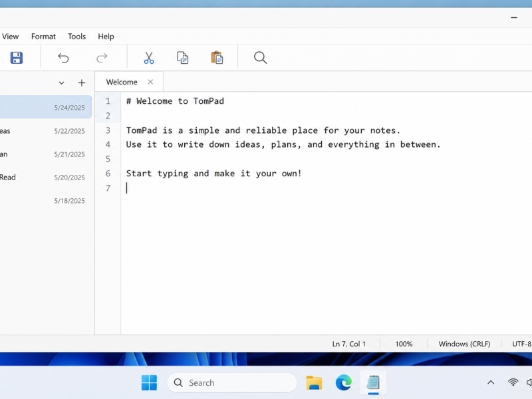Undo the last edit

(x=63, y=58)
